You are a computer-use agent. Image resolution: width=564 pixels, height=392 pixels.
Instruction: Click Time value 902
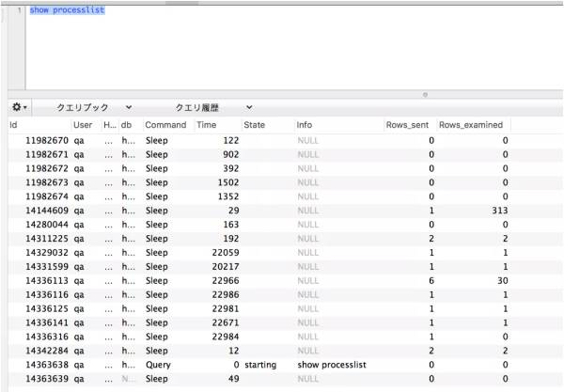pos(231,155)
